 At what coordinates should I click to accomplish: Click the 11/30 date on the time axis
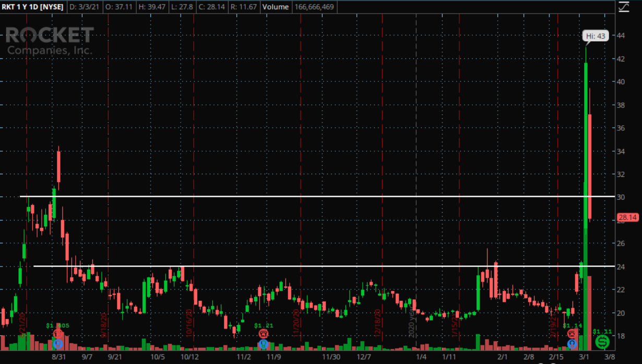[331, 357]
